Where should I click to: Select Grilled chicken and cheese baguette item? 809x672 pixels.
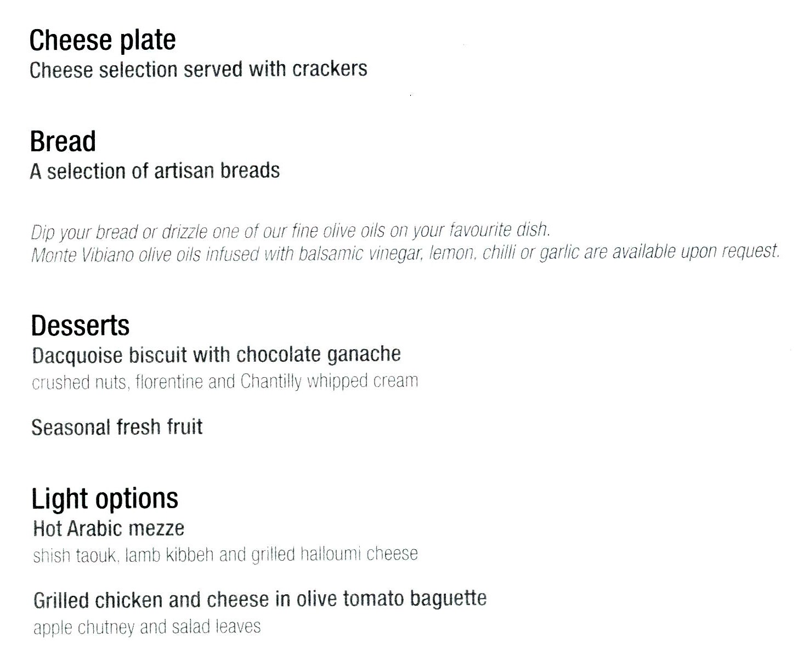point(260,600)
